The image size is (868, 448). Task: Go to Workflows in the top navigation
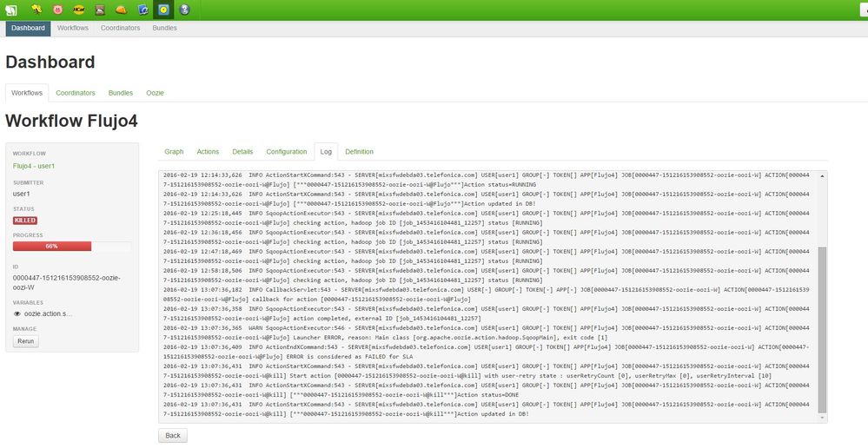point(72,28)
